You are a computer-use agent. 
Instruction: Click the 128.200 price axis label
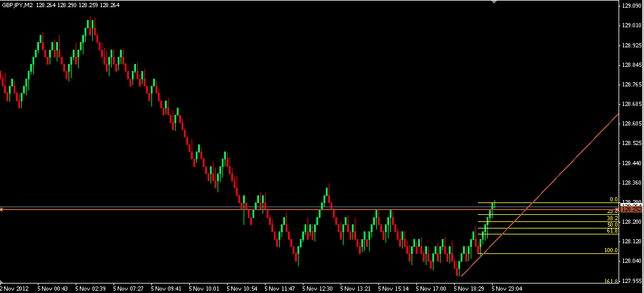coord(633,222)
